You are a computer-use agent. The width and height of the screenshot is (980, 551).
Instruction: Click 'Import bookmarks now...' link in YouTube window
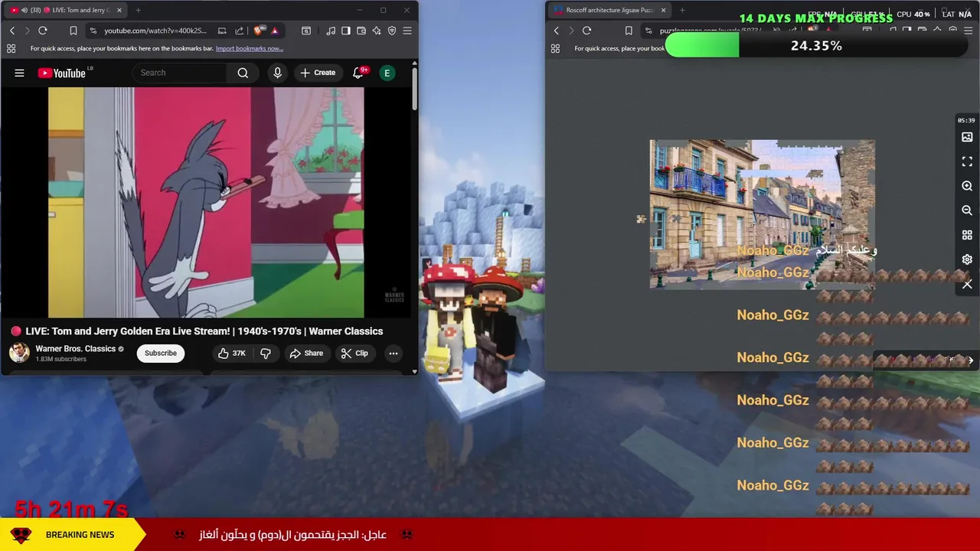tap(250, 48)
